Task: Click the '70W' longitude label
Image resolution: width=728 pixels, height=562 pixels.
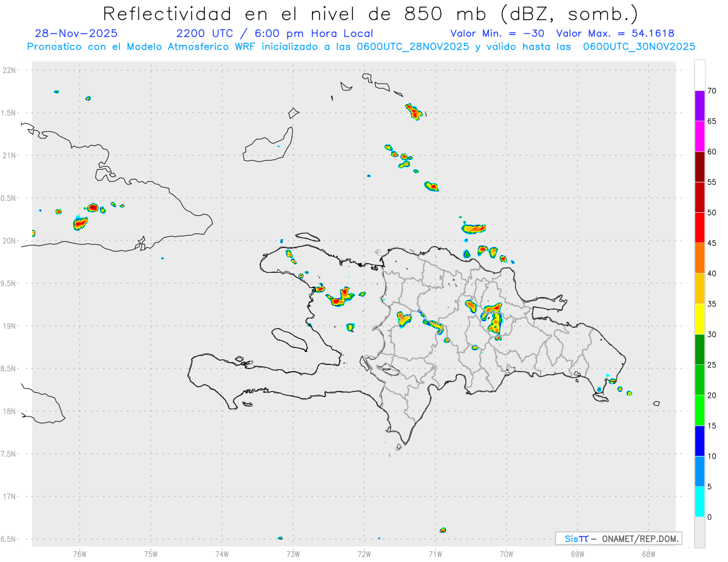Action: 507,554
